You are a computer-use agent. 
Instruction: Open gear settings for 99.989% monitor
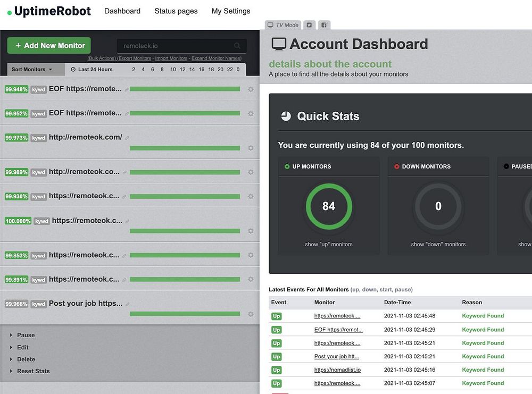click(x=251, y=172)
